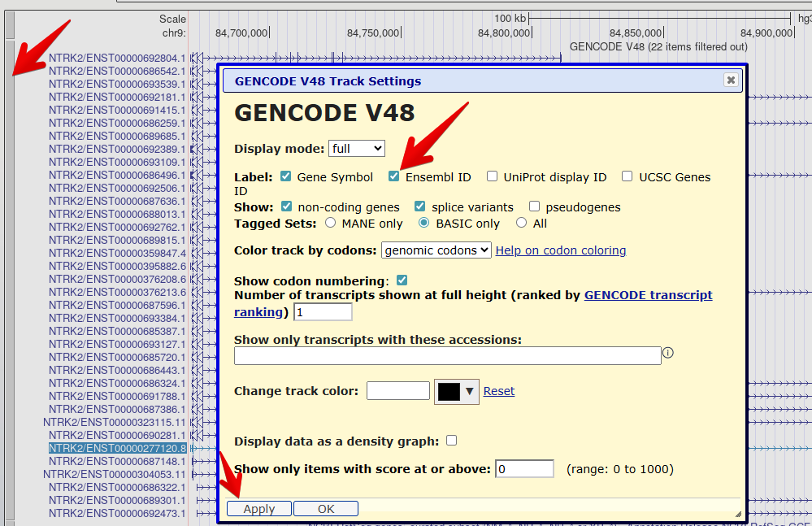Enable the UniProt display ID checkbox

(492, 176)
